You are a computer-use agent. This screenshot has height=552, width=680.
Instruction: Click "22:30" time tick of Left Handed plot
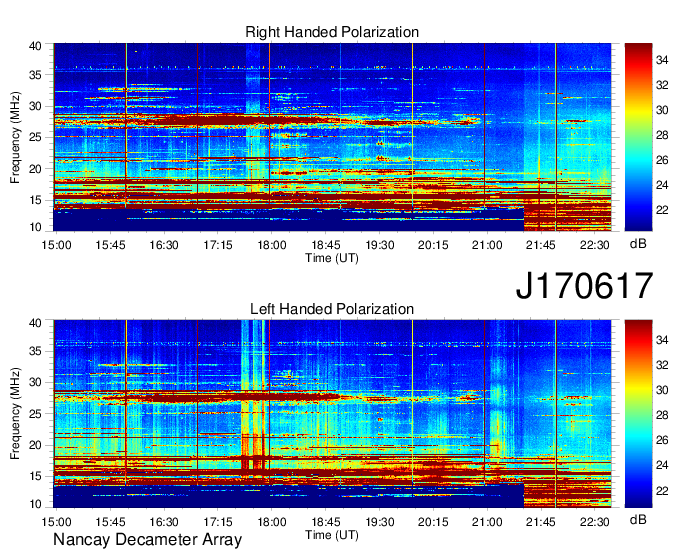pyautogui.click(x=595, y=522)
